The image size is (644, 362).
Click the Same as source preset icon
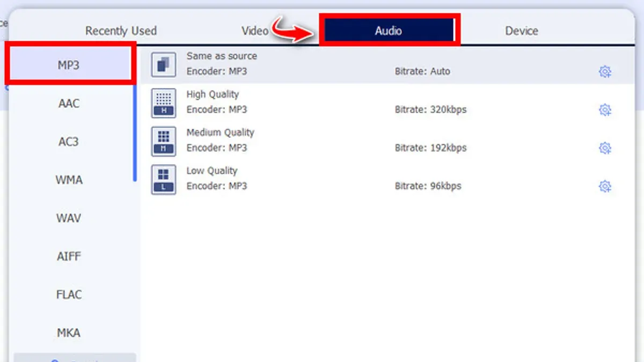[x=164, y=65]
